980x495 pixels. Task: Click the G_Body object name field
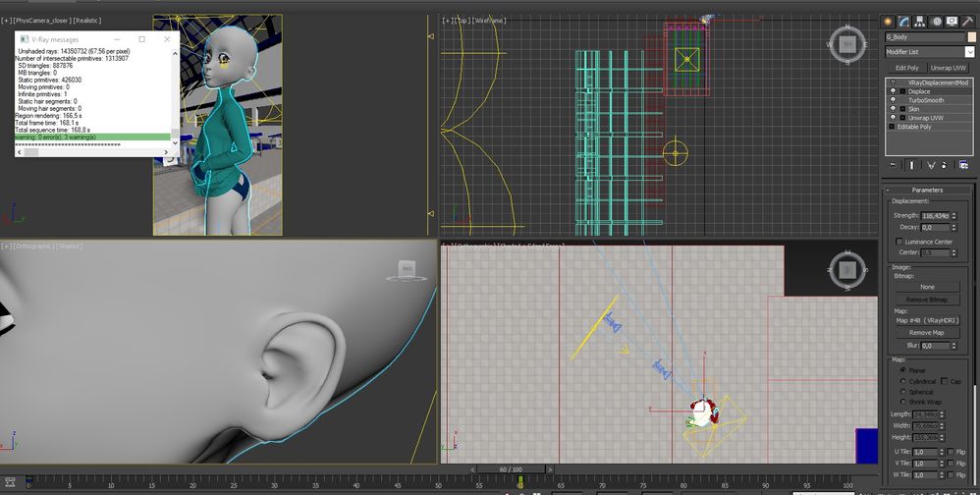point(925,37)
